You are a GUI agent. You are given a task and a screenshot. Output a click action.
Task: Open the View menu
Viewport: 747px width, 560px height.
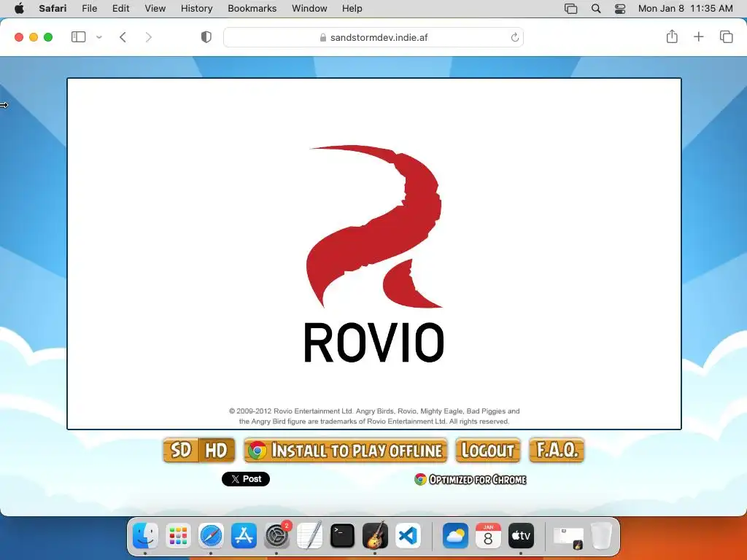155,8
